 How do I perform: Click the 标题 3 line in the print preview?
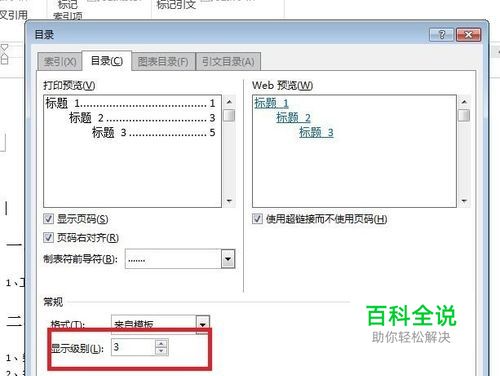tap(154, 132)
